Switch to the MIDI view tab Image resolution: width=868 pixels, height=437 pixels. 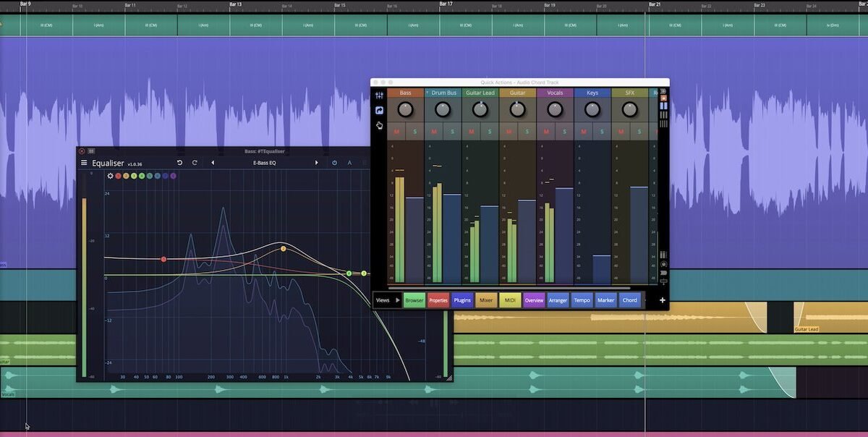(510, 300)
